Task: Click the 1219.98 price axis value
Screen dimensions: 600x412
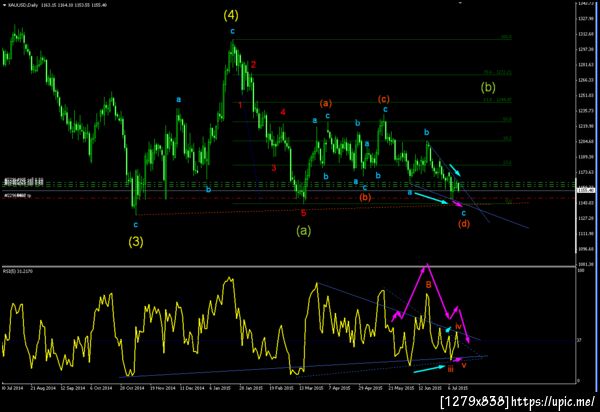Action: coord(586,126)
